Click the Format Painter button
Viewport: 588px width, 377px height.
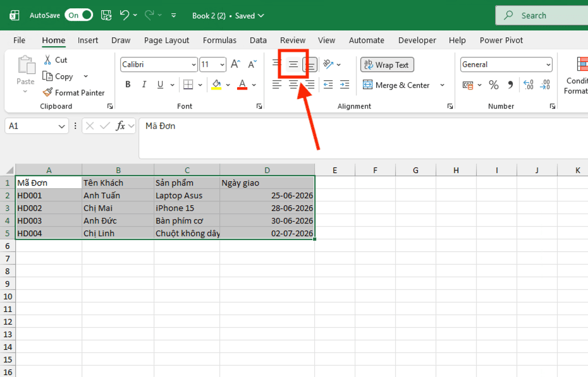point(73,92)
